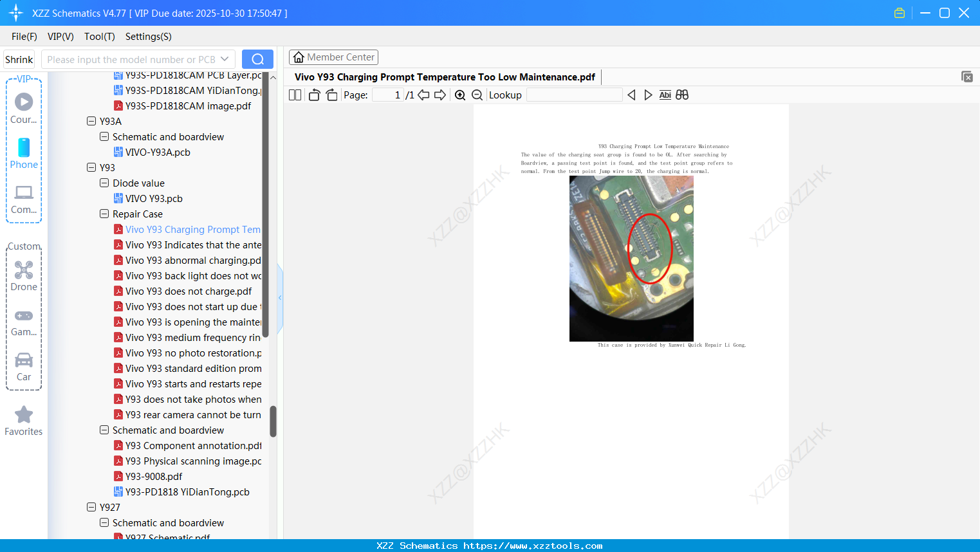Rotate the PDF page clockwise

point(331,95)
